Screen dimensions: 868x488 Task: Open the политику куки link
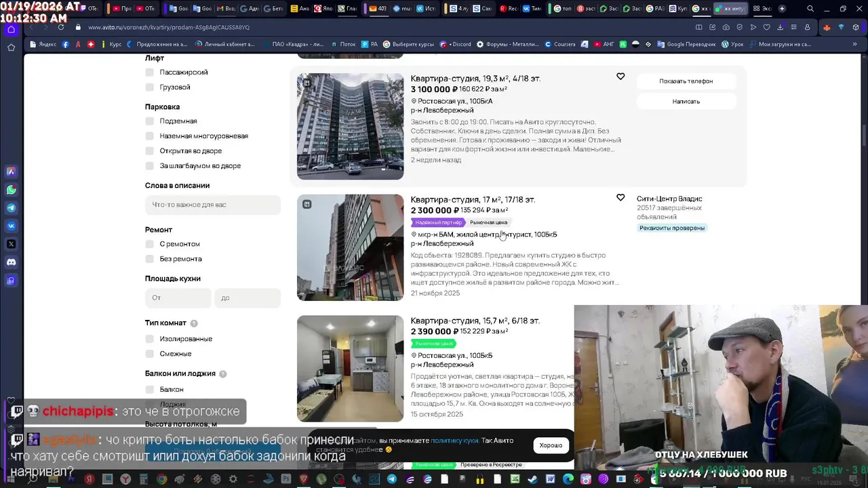pyautogui.click(x=454, y=441)
